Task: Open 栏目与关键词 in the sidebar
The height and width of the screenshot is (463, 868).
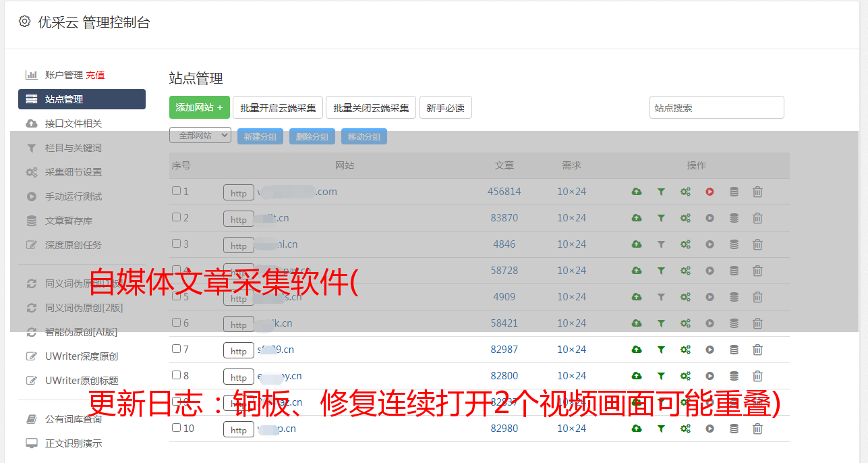Action: coord(74,148)
